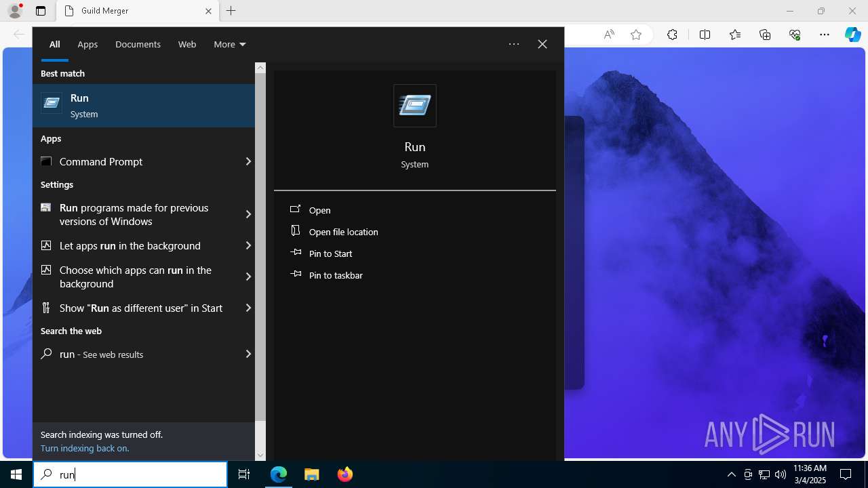
Task: Open Command Prompt app result
Action: [136, 161]
